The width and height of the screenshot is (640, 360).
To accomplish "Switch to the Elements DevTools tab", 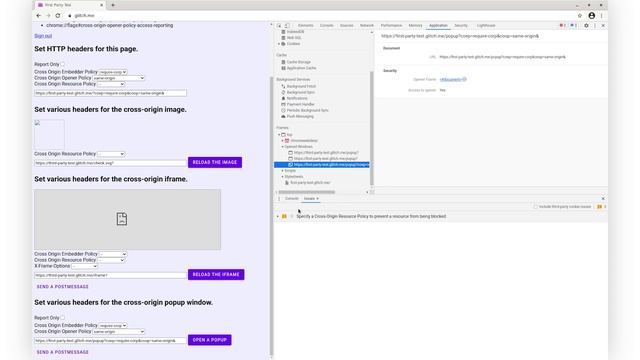I will [305, 25].
